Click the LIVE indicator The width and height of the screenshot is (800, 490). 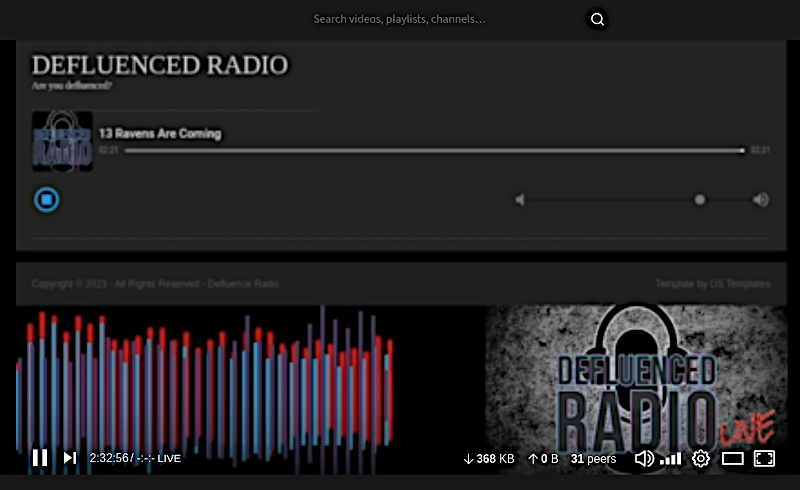(x=169, y=458)
